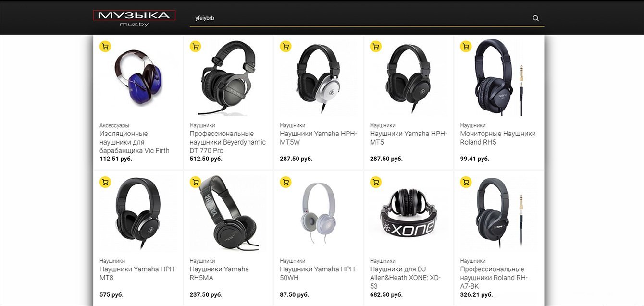644x306 pixels.
Task: Click the blue Vic Firth headphones image
Action: tap(138, 79)
